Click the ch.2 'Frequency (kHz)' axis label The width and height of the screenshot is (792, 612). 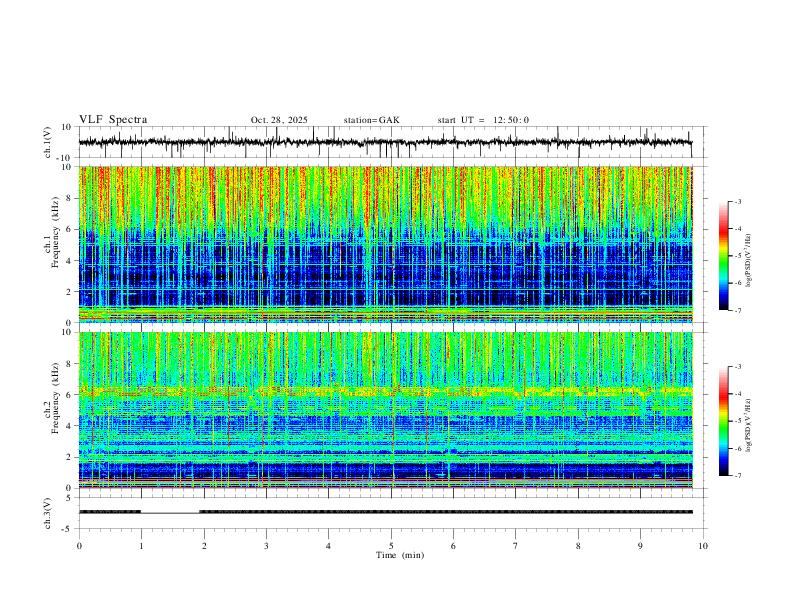(56, 398)
